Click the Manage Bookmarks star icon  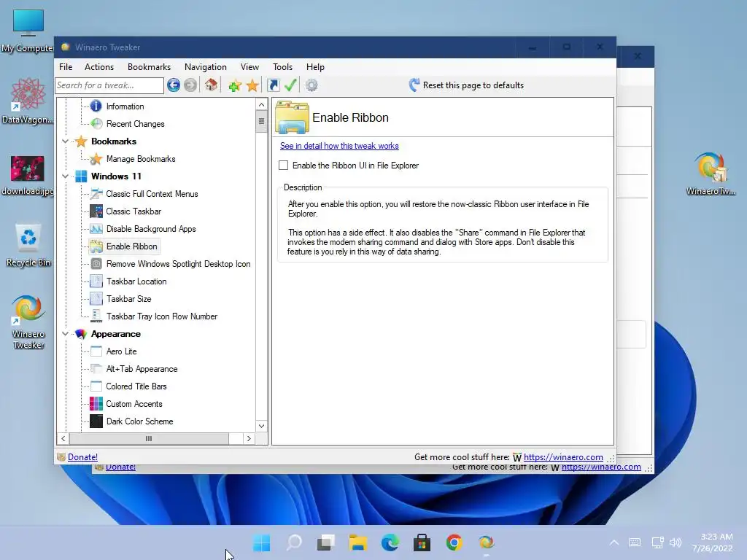tap(96, 158)
